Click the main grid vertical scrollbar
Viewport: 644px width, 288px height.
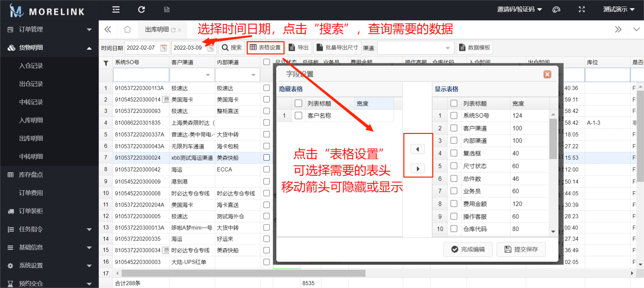pyautogui.click(x=640, y=136)
